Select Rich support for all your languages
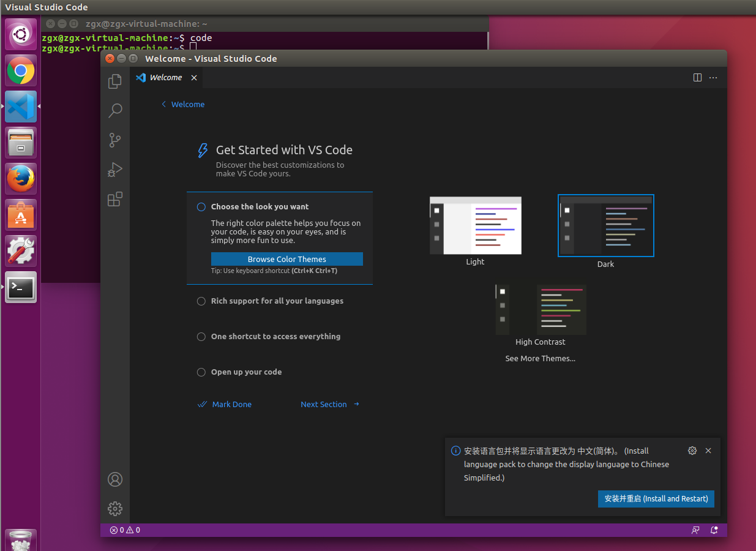 [277, 301]
